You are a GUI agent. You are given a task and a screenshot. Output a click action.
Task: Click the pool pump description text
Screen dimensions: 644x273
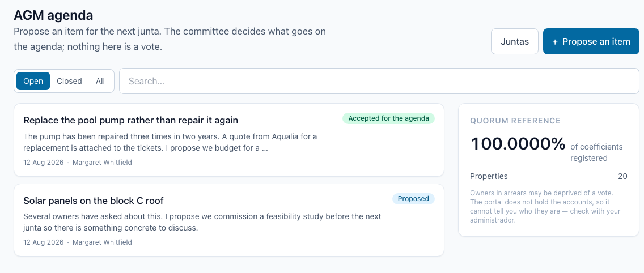(x=170, y=142)
